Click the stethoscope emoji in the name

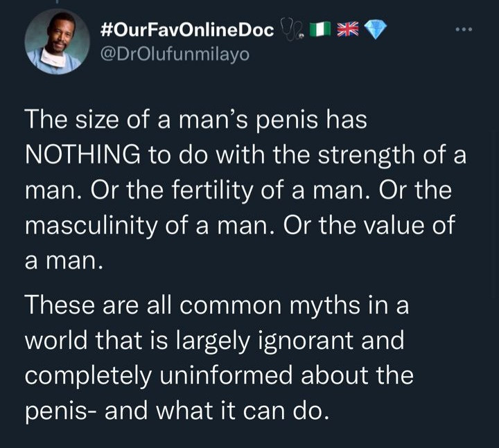click(x=291, y=30)
